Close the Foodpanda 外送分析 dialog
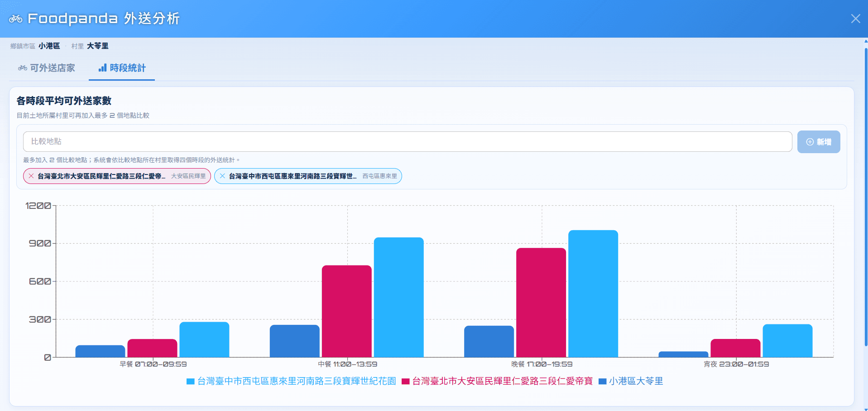Viewport: 868px width, 411px height. 855,19
